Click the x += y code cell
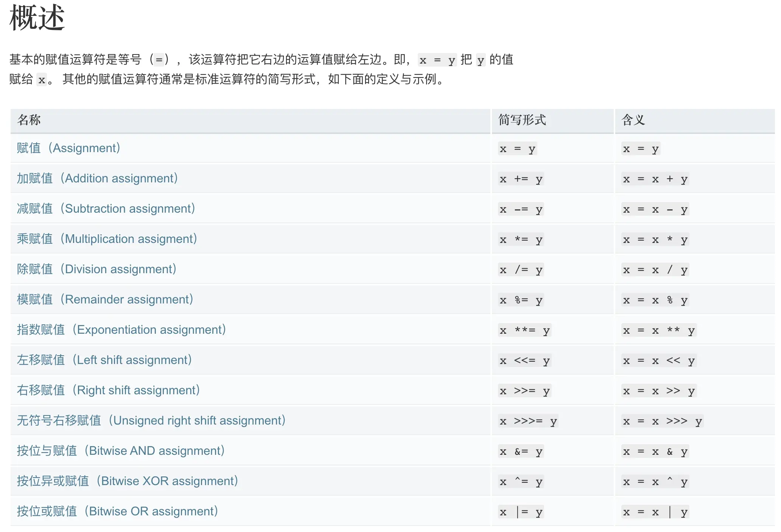The image size is (781, 532). [521, 179]
